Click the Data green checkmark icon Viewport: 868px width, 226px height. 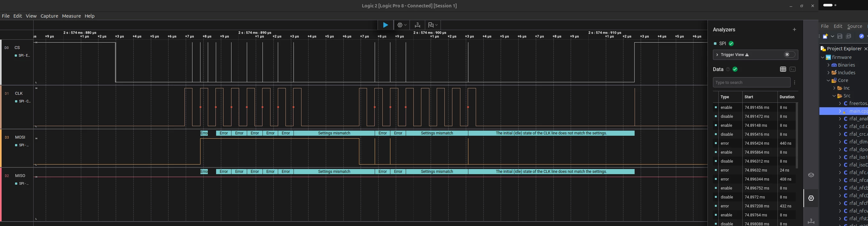735,69
